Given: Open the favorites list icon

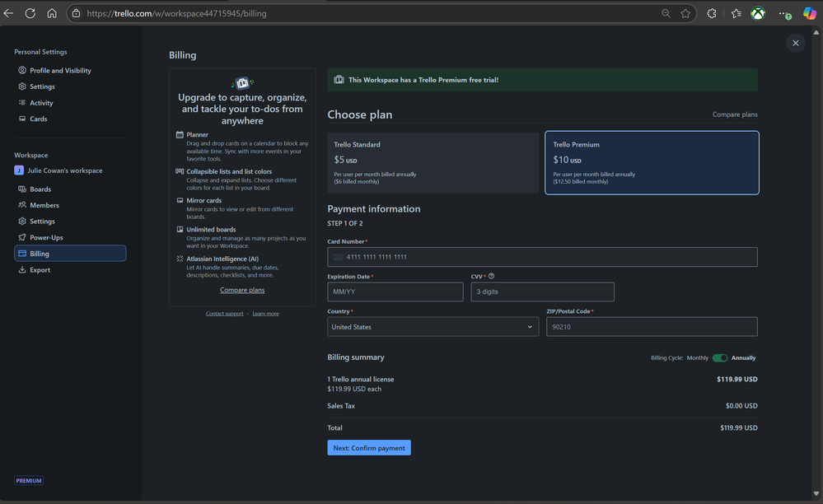Looking at the screenshot, I should coord(736,14).
